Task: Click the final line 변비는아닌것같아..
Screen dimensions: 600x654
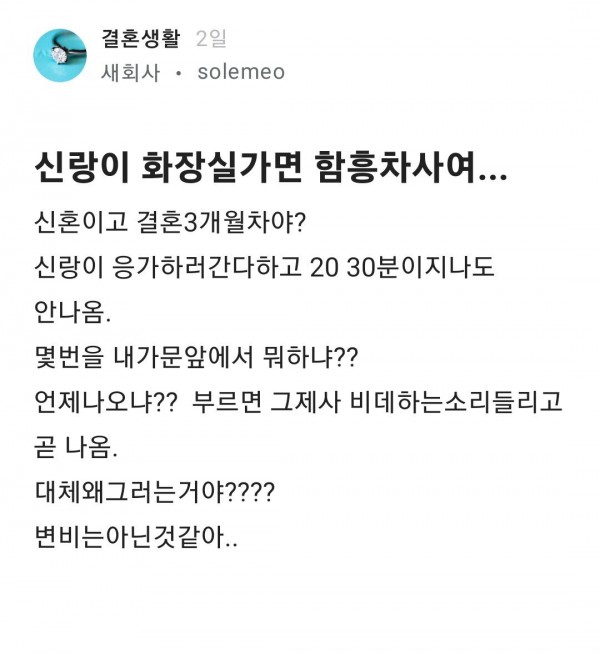Action: 136,538
